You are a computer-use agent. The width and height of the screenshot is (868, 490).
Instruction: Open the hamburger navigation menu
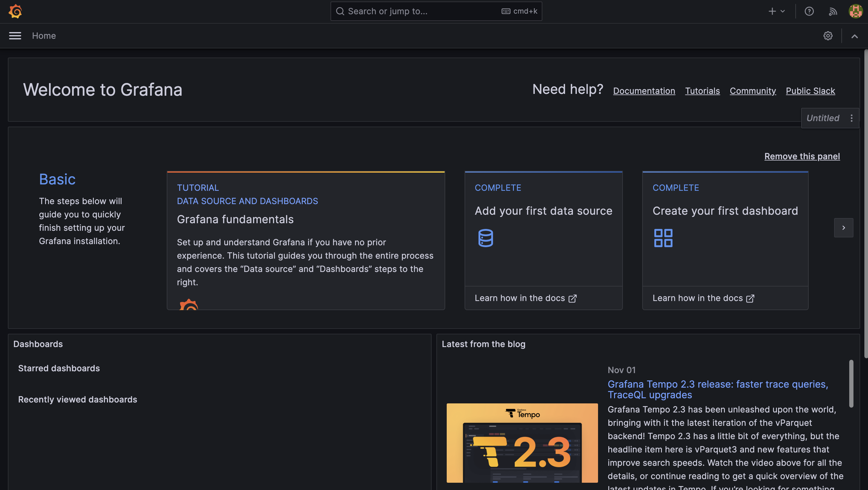pyautogui.click(x=15, y=36)
